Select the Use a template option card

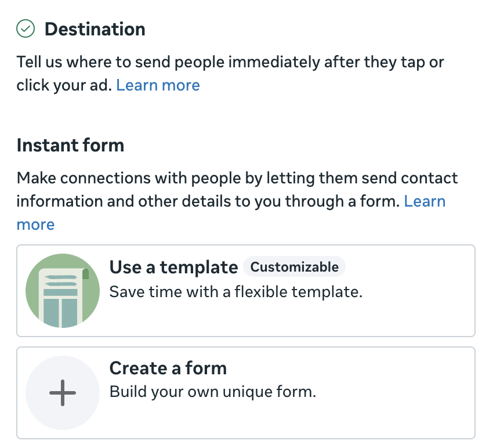pos(246,291)
